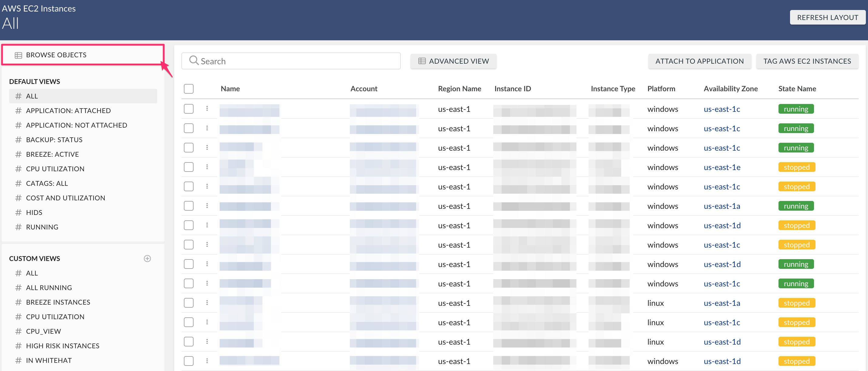
Task: Click hash icon beside IN WHITEHAT
Action: coord(19,360)
